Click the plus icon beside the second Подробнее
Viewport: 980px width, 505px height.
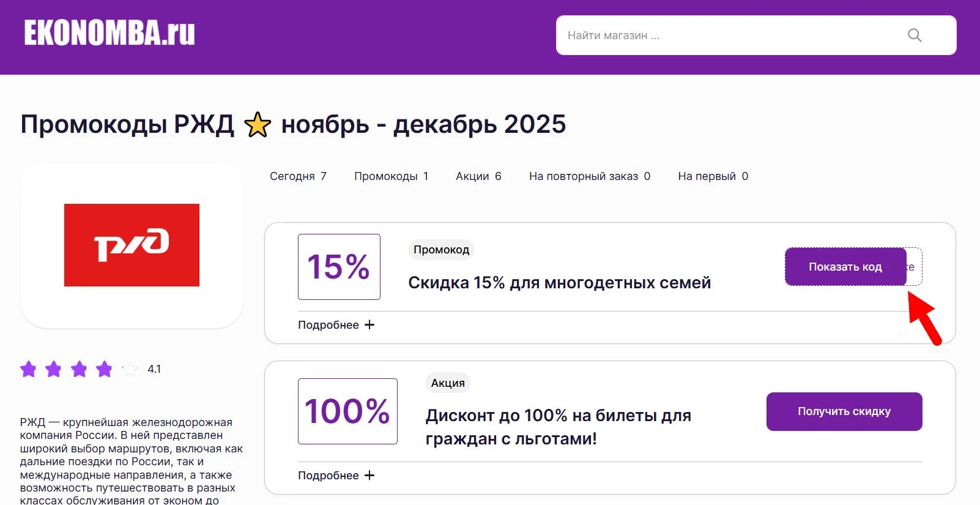click(369, 475)
